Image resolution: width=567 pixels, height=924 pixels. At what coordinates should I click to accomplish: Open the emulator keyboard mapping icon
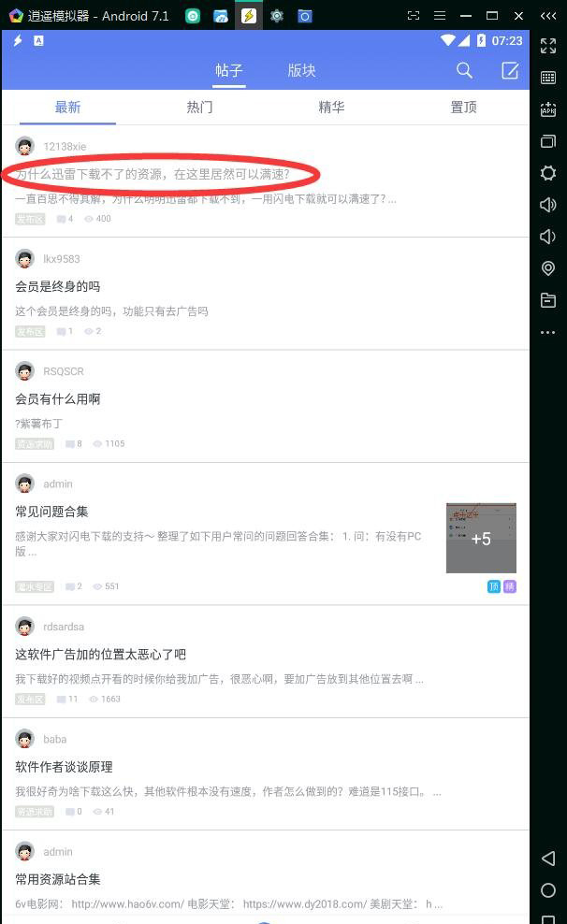click(548, 78)
